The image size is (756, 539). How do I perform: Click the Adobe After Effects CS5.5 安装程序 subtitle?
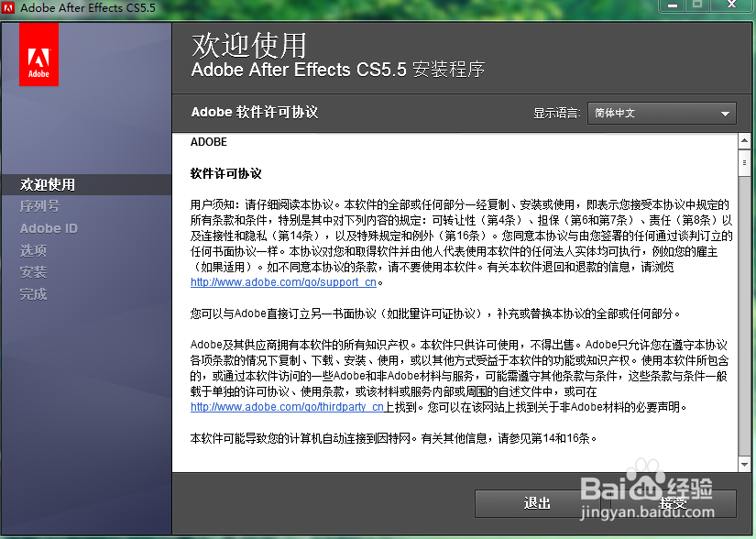338,70
